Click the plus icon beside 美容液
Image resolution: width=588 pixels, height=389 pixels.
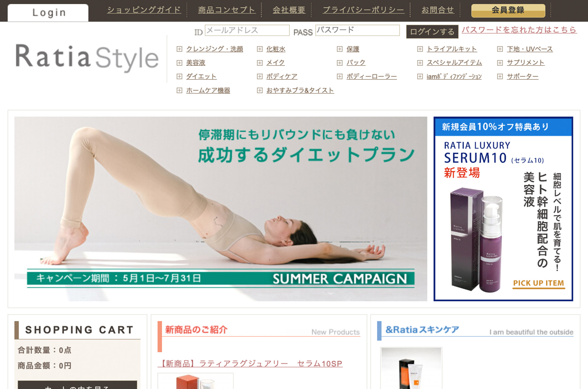tap(179, 63)
